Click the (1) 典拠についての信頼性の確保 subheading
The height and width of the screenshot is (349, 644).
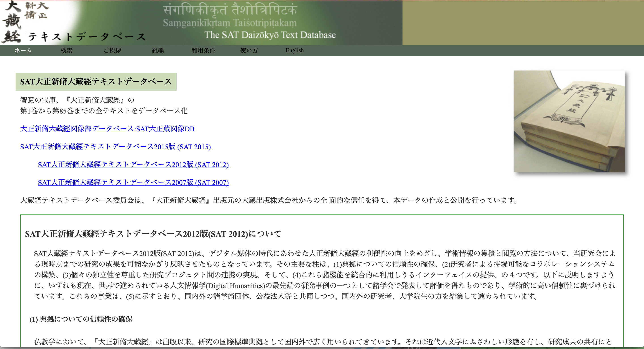[81, 319]
